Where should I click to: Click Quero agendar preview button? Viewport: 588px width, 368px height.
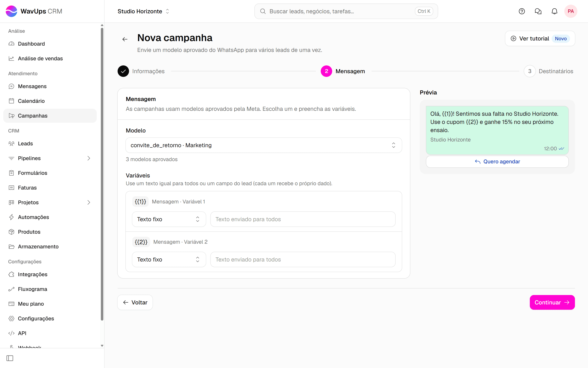pos(497,162)
